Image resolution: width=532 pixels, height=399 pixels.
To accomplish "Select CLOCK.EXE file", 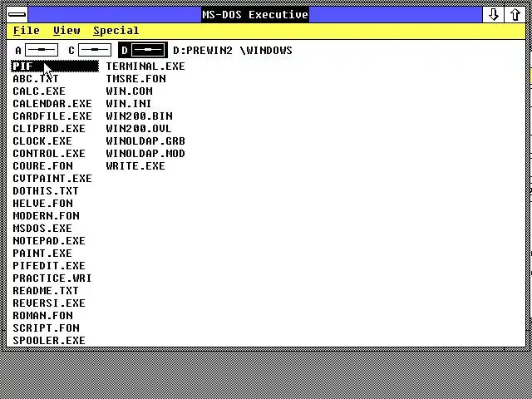I will click(x=42, y=141).
